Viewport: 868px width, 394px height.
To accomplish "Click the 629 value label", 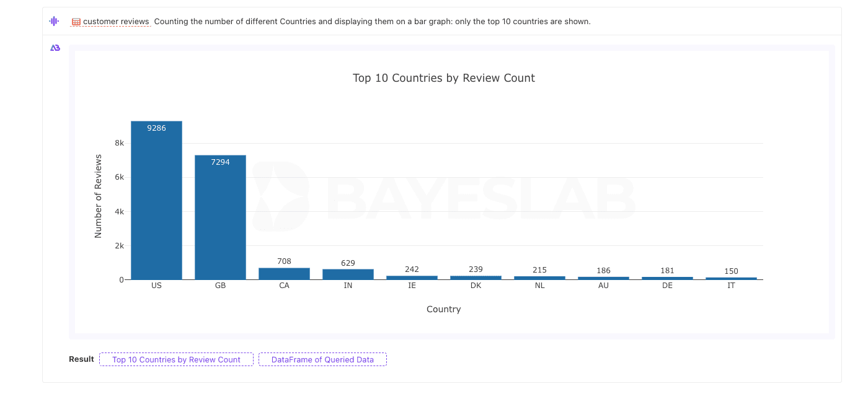I will [x=348, y=263].
